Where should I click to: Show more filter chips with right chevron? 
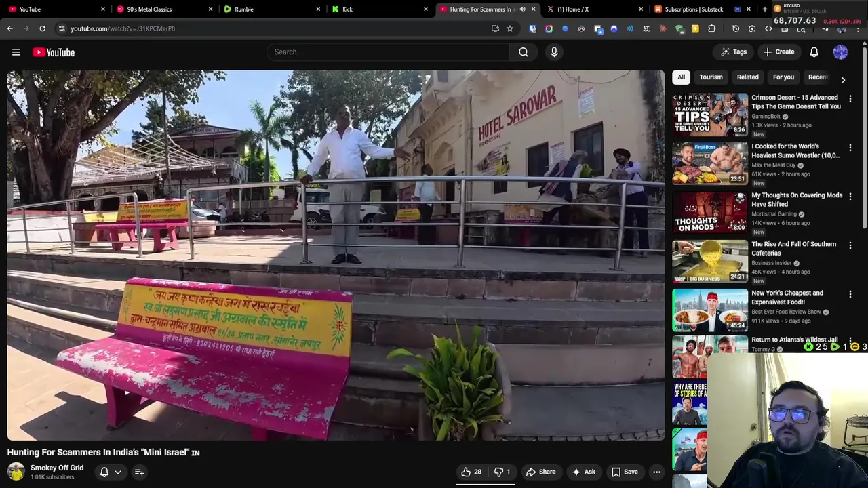click(843, 80)
